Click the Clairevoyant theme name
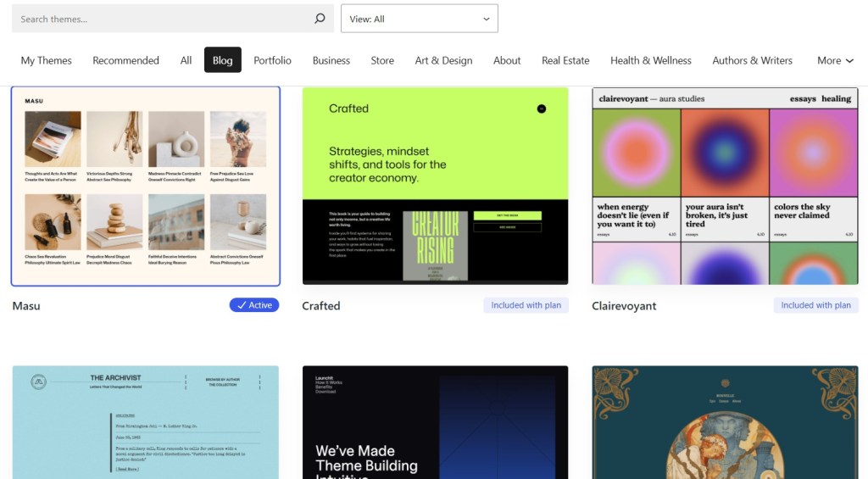 [624, 306]
